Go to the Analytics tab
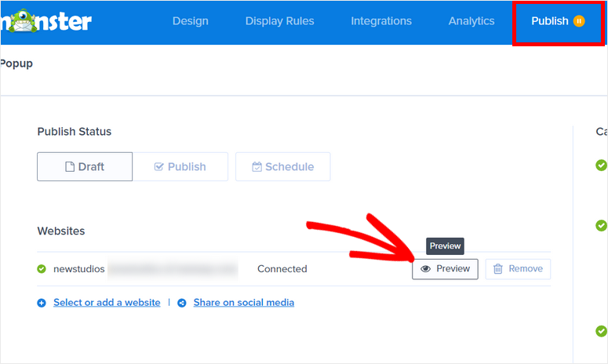 click(x=471, y=21)
